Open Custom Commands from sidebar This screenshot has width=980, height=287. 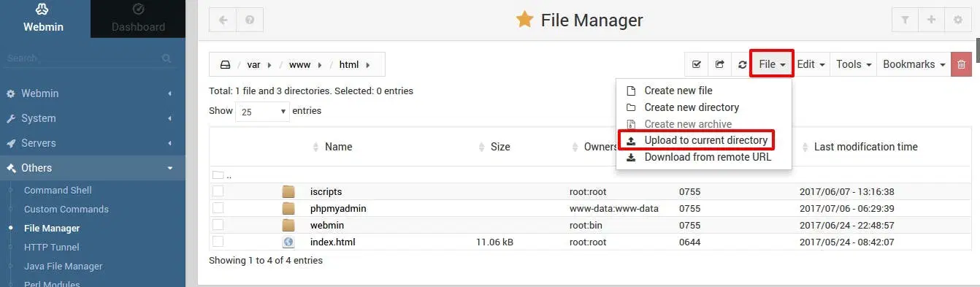point(66,210)
